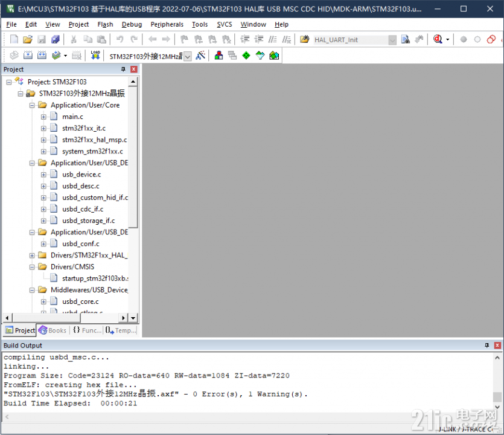Viewport: 504px width, 435px height.
Task: Save current file with the Save icon
Action: [42, 39]
